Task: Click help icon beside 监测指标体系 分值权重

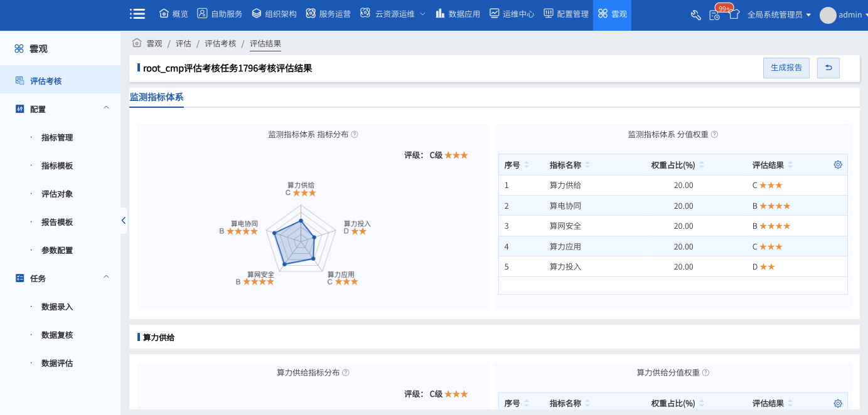Action: tap(714, 135)
